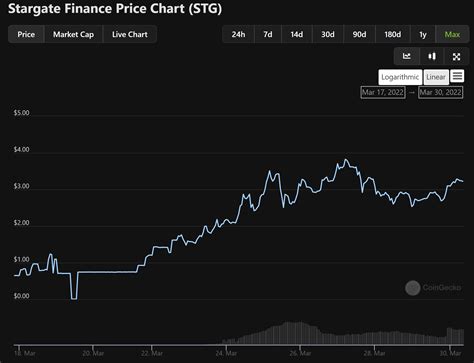The image size is (474, 363).
Task: Click the volume bars near 26 Mar
Action: point(300,332)
